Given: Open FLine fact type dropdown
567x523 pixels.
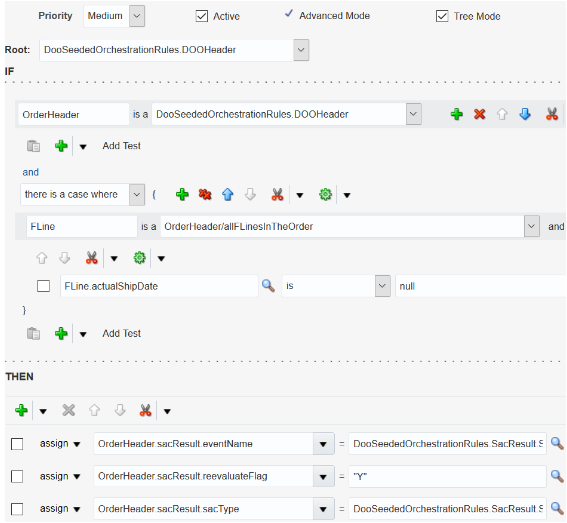Looking at the screenshot, I should pos(532,226).
